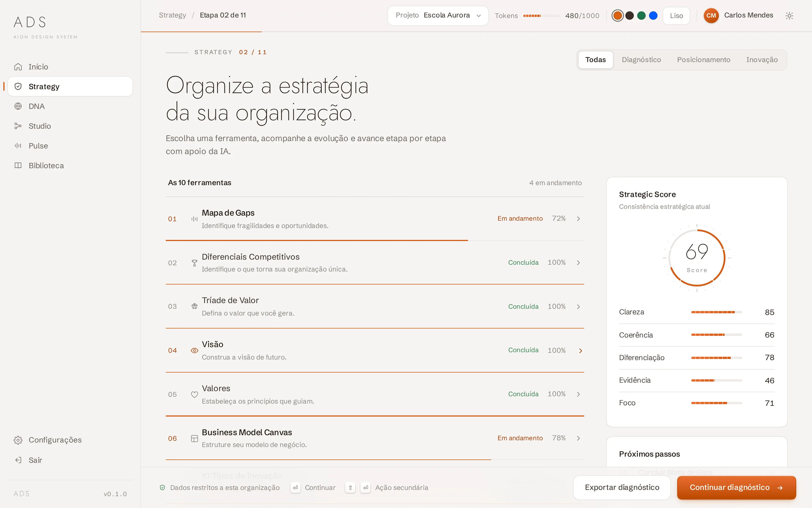This screenshot has width=812, height=508.
Task: Expand Tríade de Valor row chevron
Action: [579, 307]
